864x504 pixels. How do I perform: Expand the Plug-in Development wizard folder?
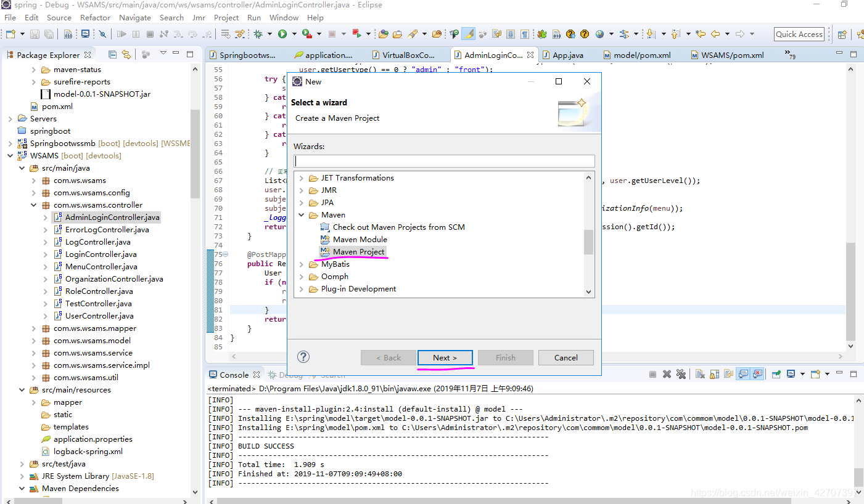pos(302,289)
